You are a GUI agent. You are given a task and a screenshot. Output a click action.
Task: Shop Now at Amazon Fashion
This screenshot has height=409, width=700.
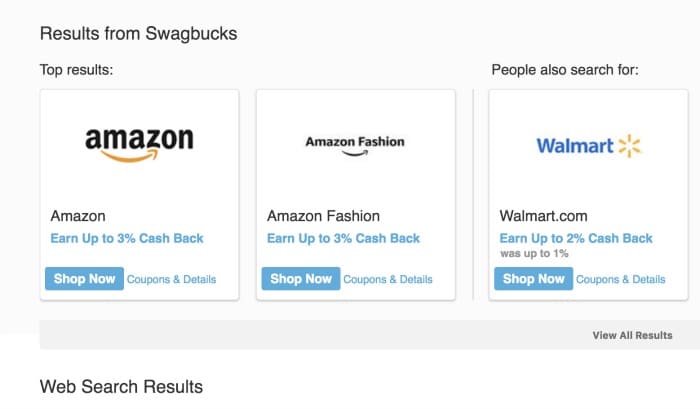(x=301, y=279)
